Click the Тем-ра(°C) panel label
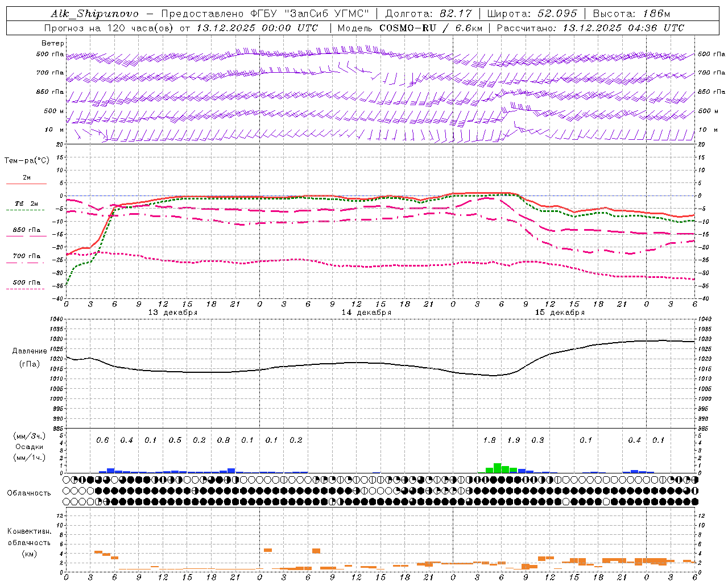This screenshot has height=582, width=728. coord(27,161)
